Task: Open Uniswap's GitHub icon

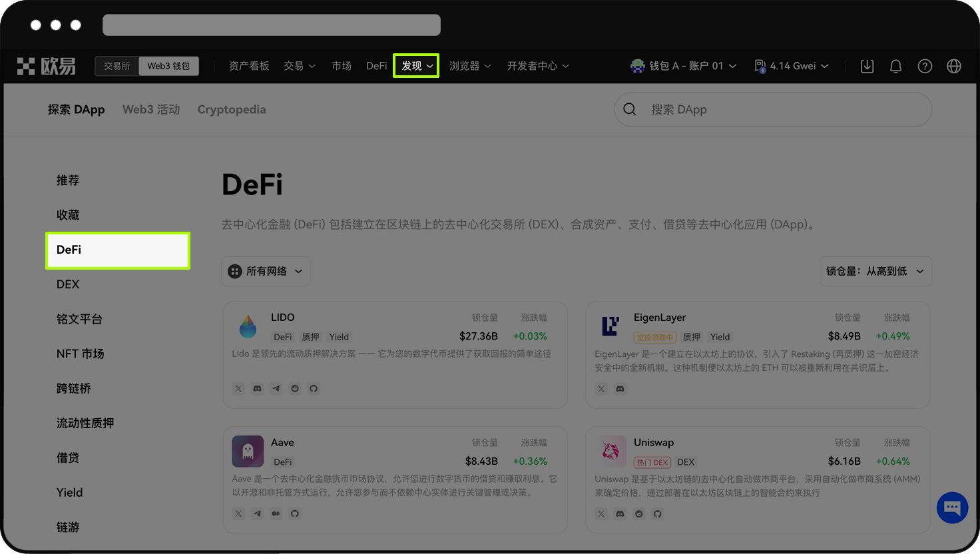Action: [x=658, y=513]
